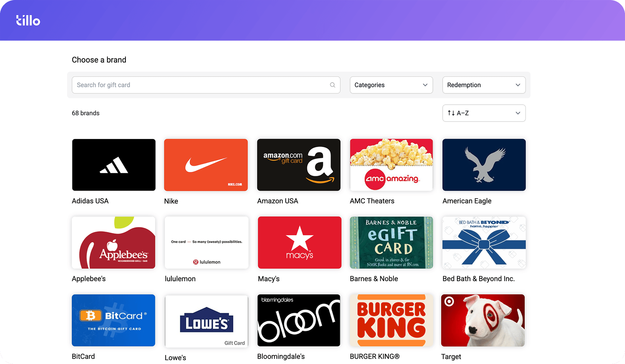This screenshot has height=364, width=625.
Task: Open the Redemption filter dropdown
Action: [483, 85]
